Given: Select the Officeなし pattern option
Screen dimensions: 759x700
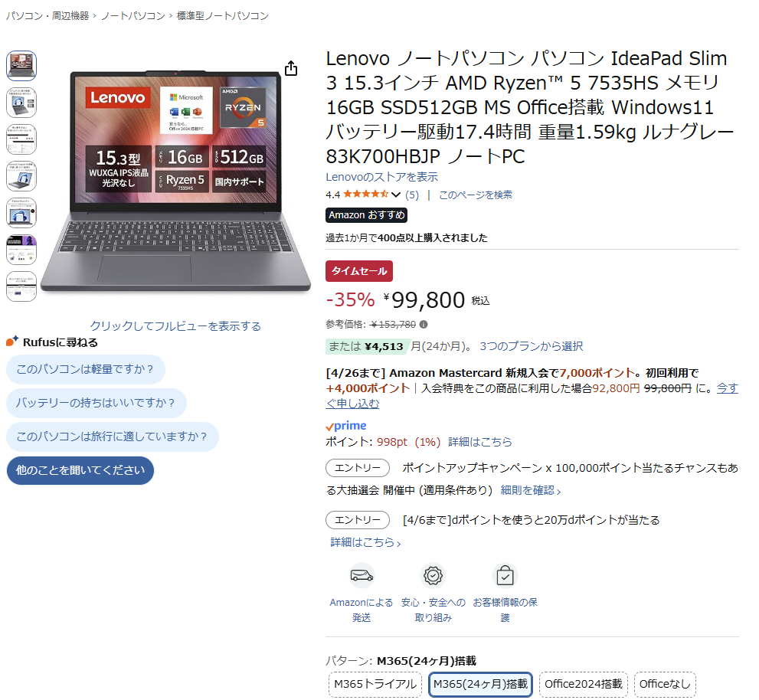Looking at the screenshot, I should click(x=665, y=684).
